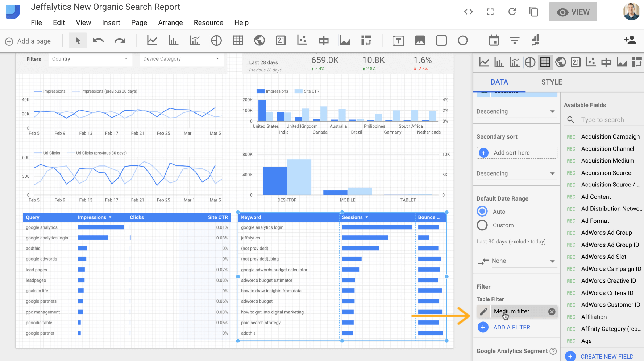
Task: Open the Device Category filter dropdown
Action: (x=181, y=59)
